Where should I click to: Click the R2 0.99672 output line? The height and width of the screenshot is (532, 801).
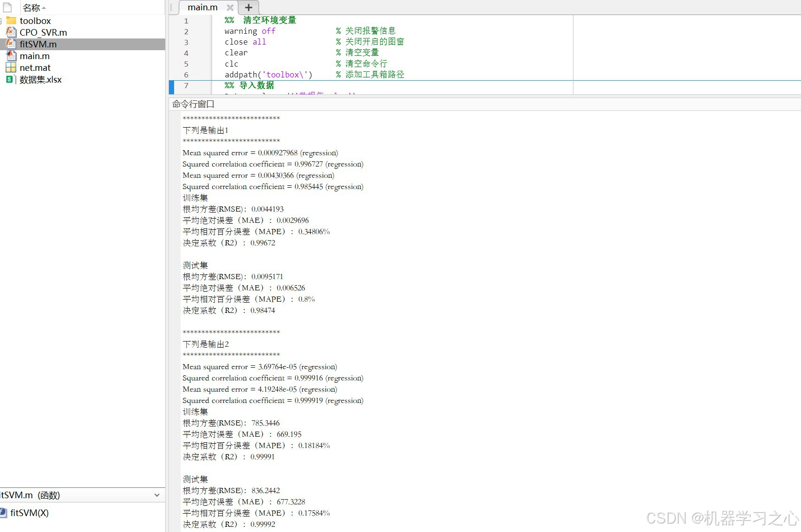click(229, 243)
